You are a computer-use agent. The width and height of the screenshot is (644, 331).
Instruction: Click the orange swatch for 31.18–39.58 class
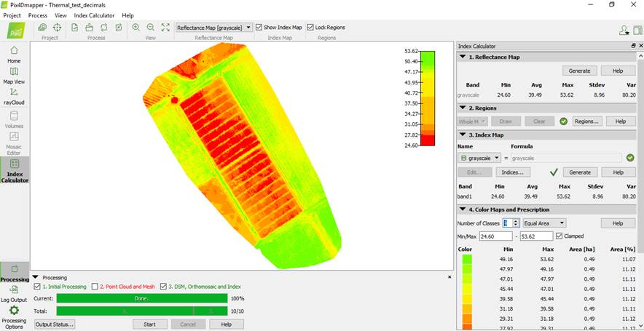(466, 308)
